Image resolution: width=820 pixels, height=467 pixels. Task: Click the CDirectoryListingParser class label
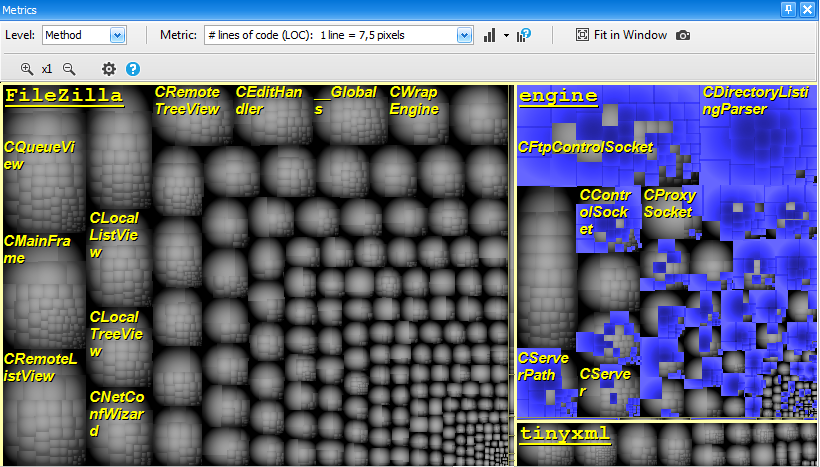756,100
